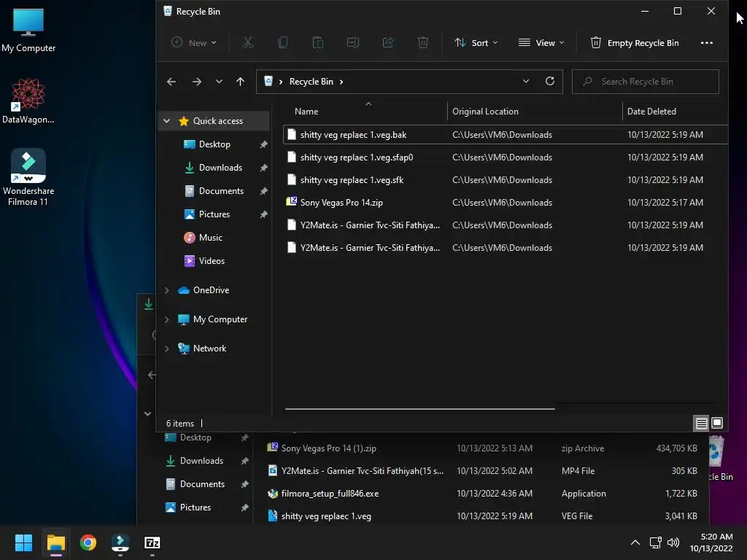
Task: Open recent locations dropdown arrow
Action: point(219,82)
